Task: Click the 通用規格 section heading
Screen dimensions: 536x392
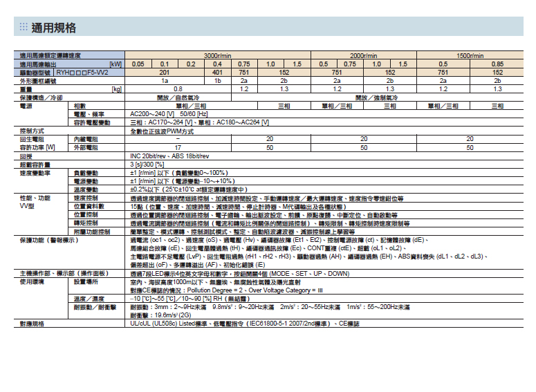Action: click(53, 28)
